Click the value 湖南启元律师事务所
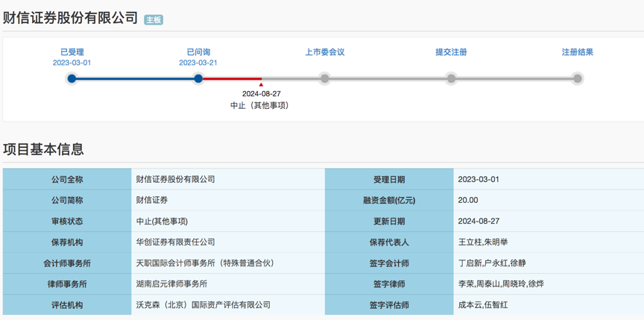This screenshot has height=320, width=644. pos(171,284)
